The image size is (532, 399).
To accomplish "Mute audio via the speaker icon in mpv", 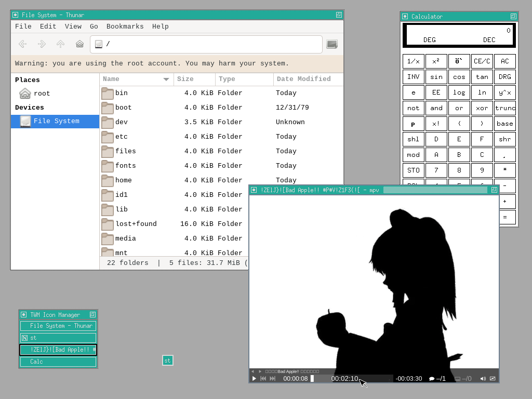I will [483, 378].
